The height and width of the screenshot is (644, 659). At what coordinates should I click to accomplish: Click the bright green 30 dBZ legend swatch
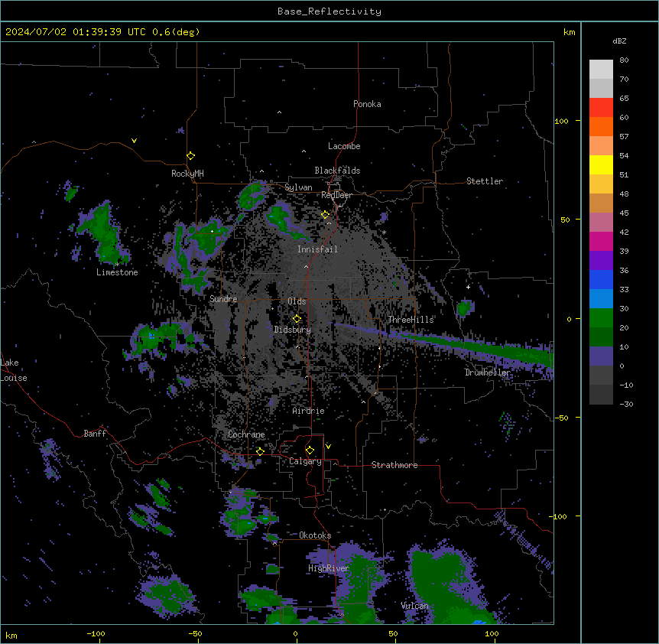[x=601, y=318]
